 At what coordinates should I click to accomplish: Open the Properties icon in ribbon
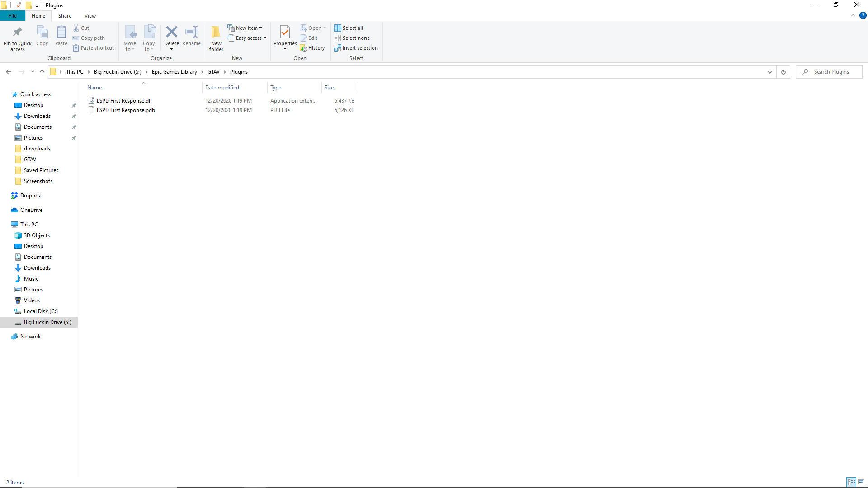click(x=285, y=32)
